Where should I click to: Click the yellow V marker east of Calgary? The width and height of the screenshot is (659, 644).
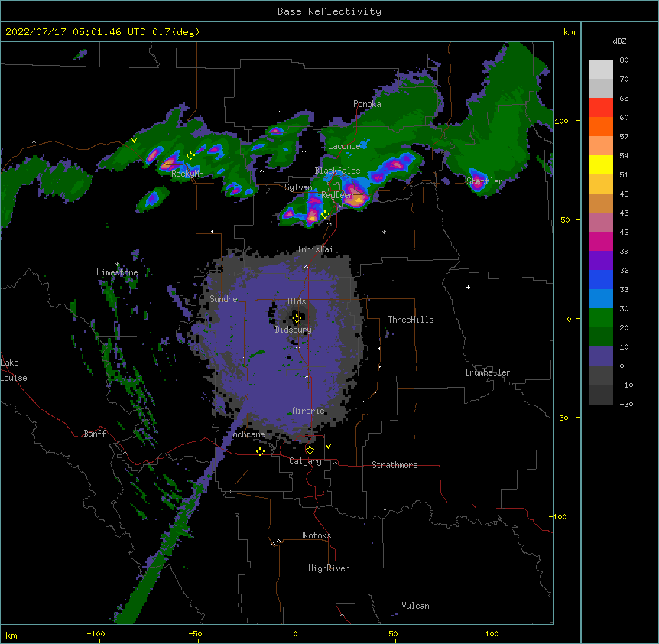328,447
